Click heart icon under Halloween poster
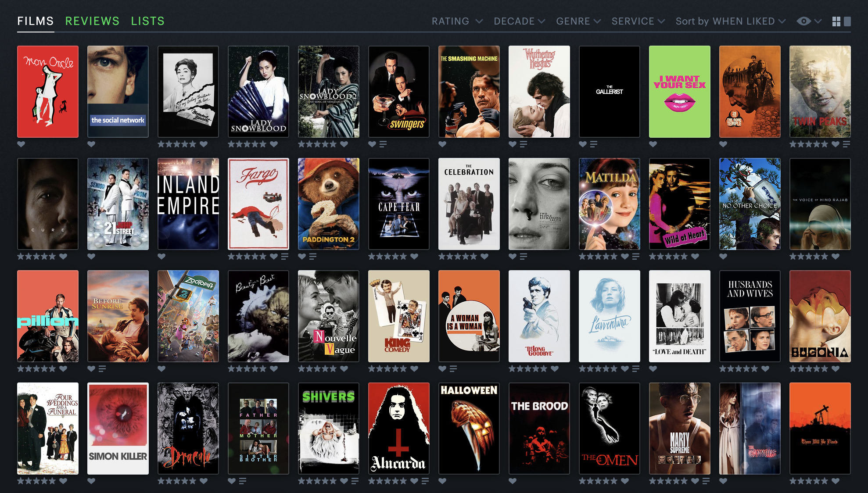 point(442,481)
